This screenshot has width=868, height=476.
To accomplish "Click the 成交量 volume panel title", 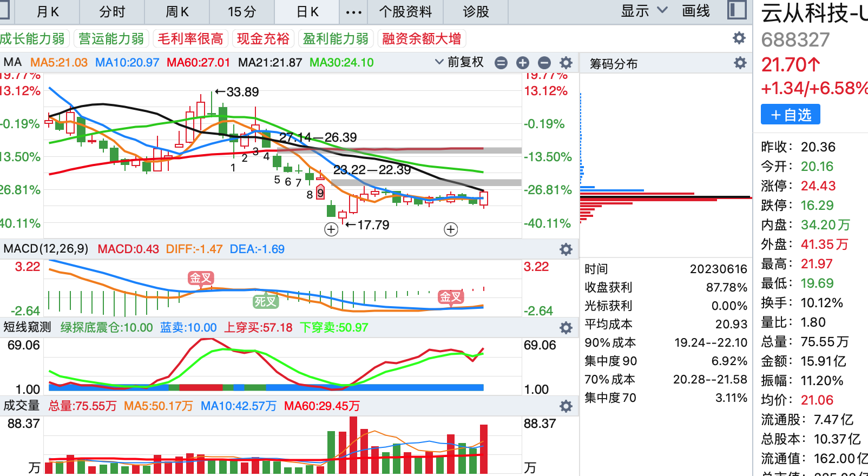I will [x=22, y=406].
